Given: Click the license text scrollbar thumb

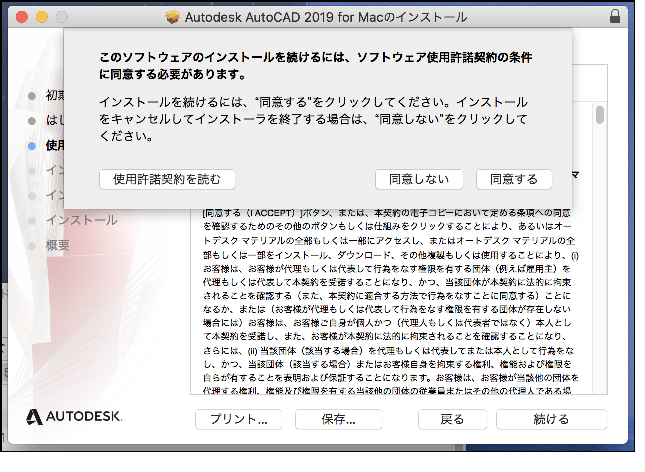Looking at the screenshot, I should 600,114.
